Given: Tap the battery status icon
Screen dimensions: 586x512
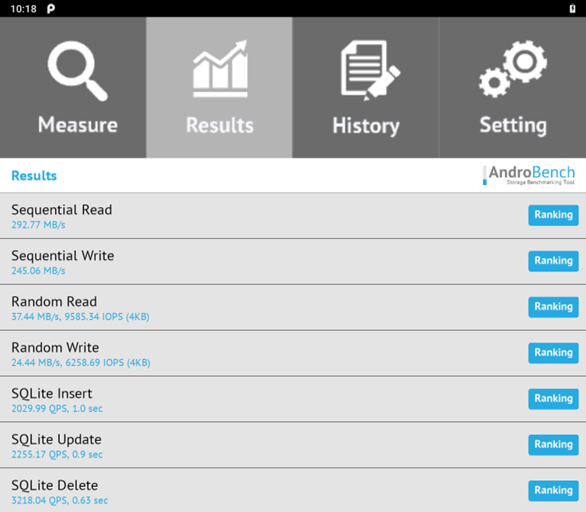Looking at the screenshot, I should click(x=572, y=8).
